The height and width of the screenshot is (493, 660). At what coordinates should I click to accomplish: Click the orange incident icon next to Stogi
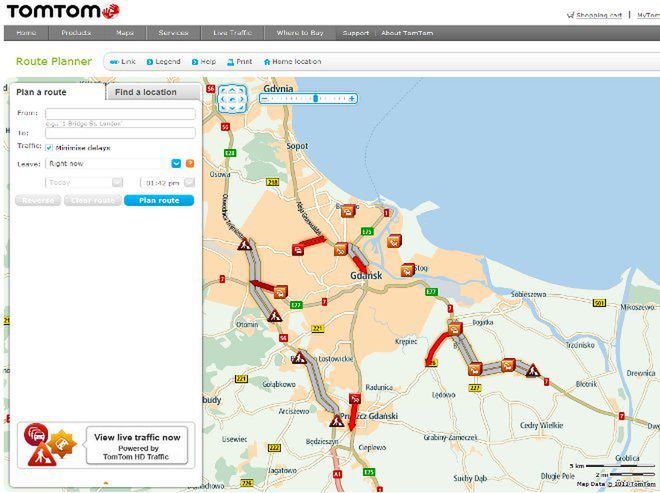coord(407,269)
